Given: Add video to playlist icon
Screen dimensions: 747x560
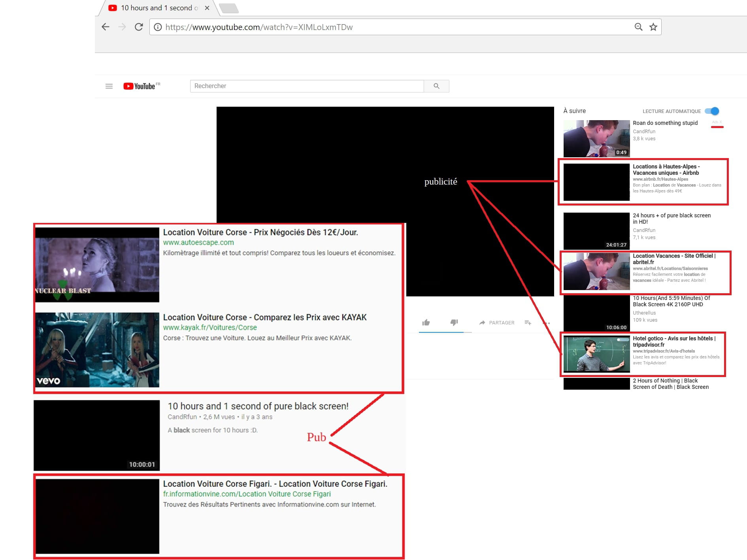Looking at the screenshot, I should (528, 322).
